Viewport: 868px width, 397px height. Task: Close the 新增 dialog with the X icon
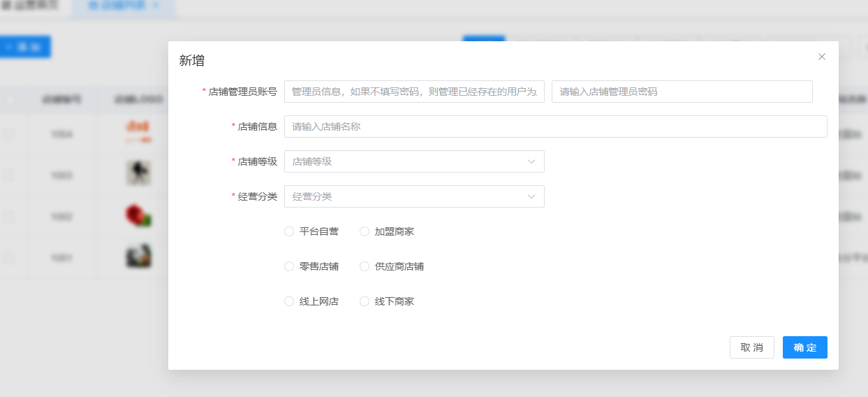(822, 57)
